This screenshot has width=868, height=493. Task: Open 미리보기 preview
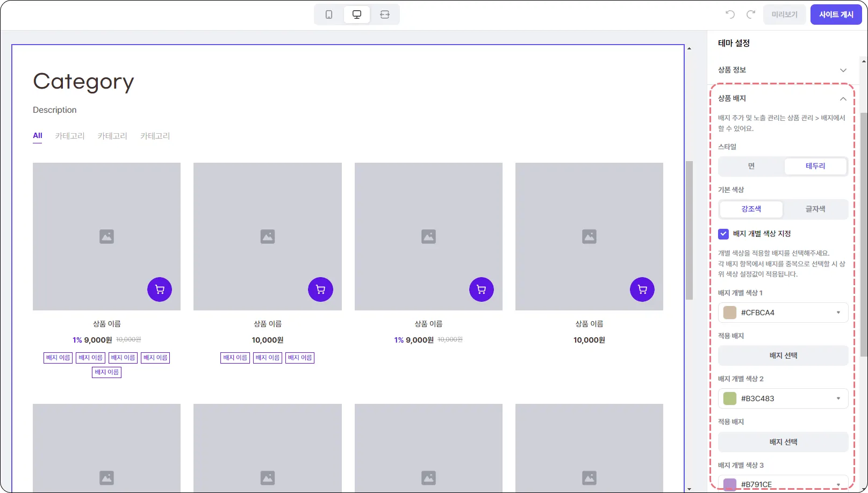[x=785, y=15]
